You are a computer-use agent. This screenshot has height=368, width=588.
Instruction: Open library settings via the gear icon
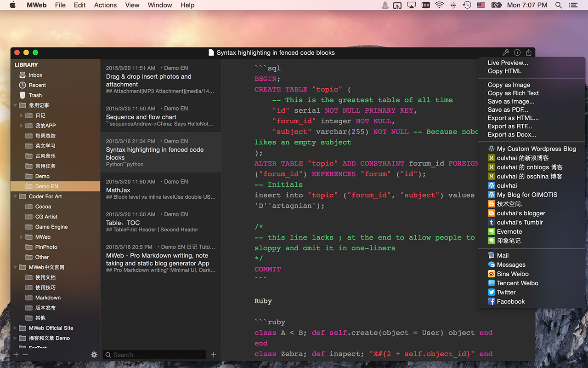tap(94, 355)
